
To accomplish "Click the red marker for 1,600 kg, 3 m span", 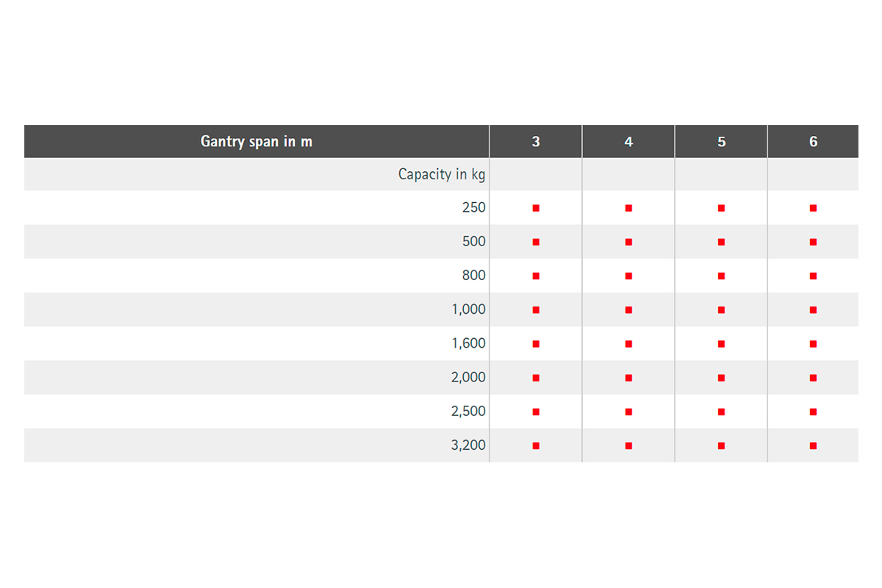I will pos(536,343).
